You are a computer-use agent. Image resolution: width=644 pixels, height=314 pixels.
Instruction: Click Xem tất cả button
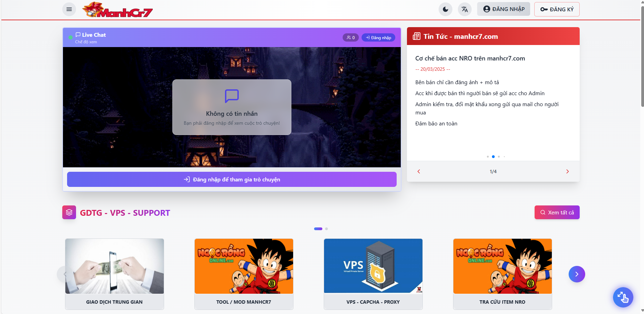click(557, 212)
